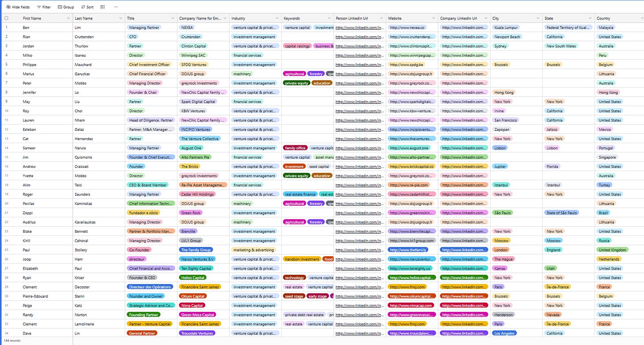
Task: Open Ben Lim's person LinkedIn link
Action: point(360,27)
